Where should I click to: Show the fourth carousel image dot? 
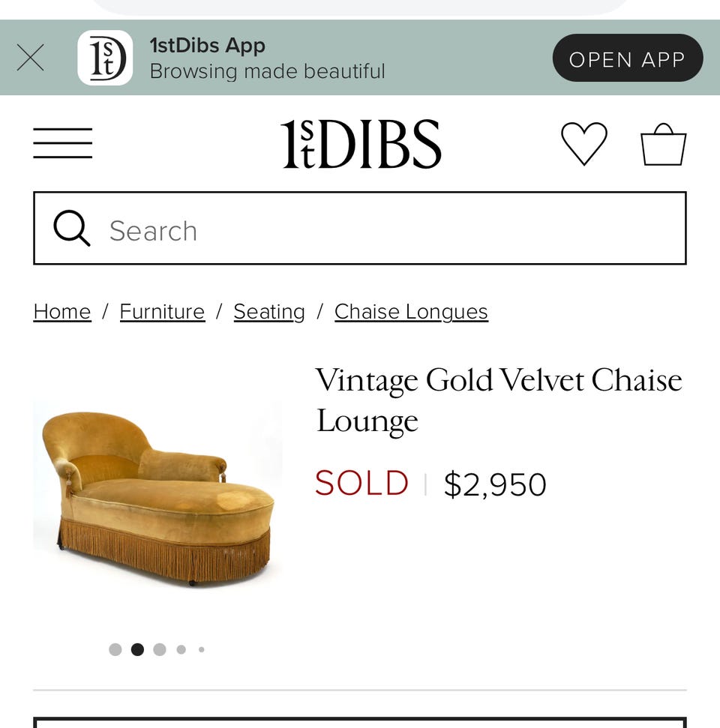click(181, 649)
